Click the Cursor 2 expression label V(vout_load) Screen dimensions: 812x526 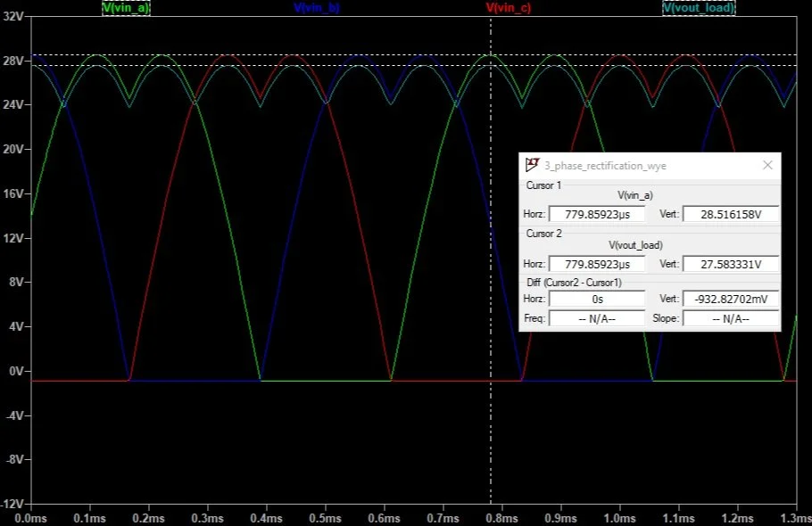[637, 244]
